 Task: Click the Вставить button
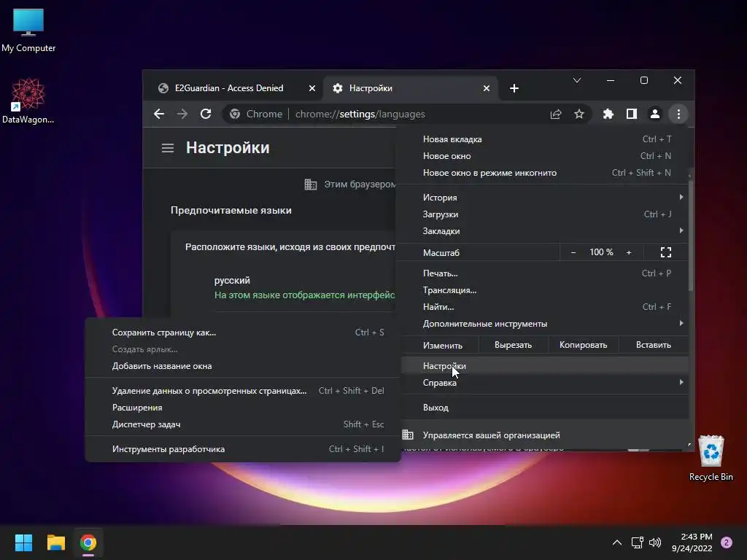click(653, 345)
